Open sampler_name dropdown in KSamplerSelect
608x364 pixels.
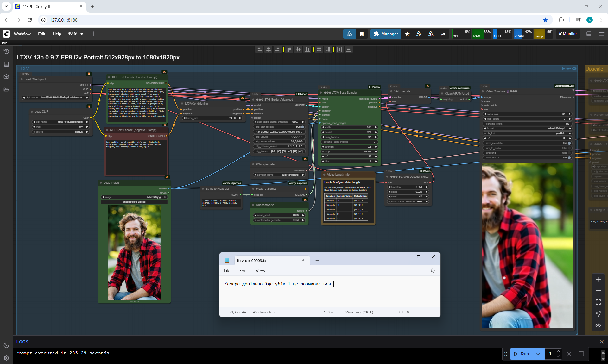coord(279,175)
